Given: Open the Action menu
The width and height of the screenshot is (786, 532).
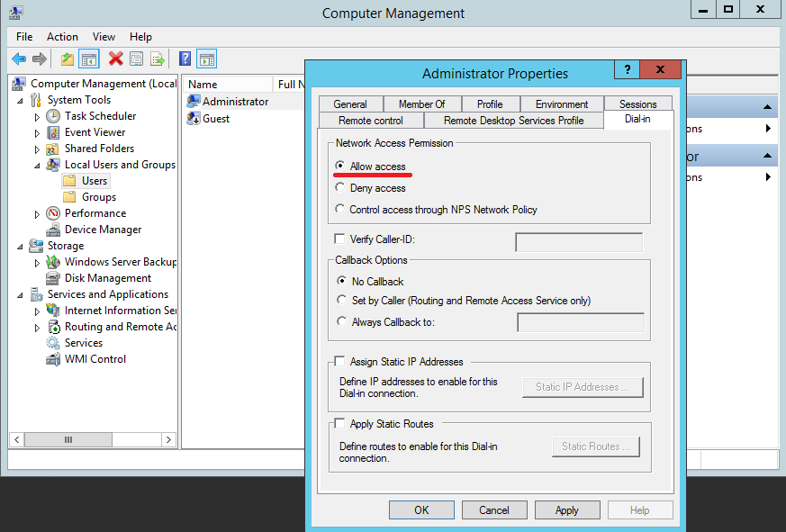Looking at the screenshot, I should 62,37.
